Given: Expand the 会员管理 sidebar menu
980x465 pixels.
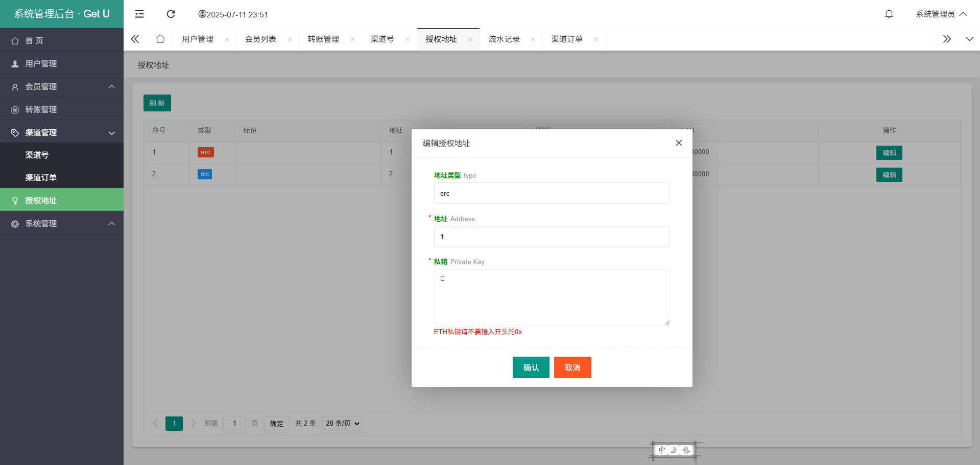Looking at the screenshot, I should (61, 87).
